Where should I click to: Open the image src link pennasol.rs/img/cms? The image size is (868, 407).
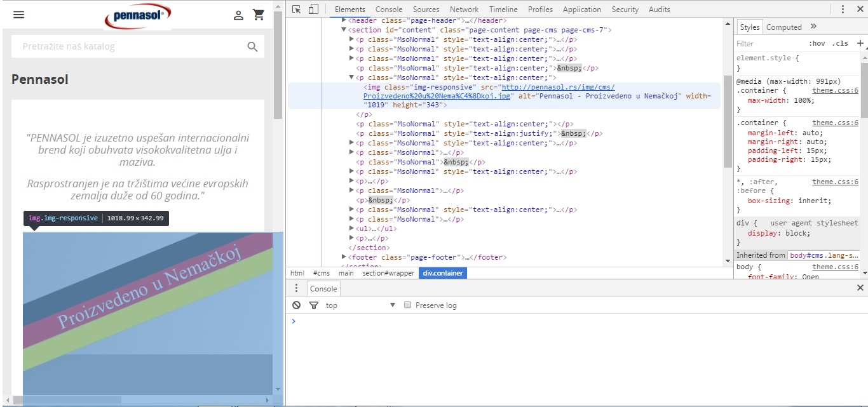point(488,91)
